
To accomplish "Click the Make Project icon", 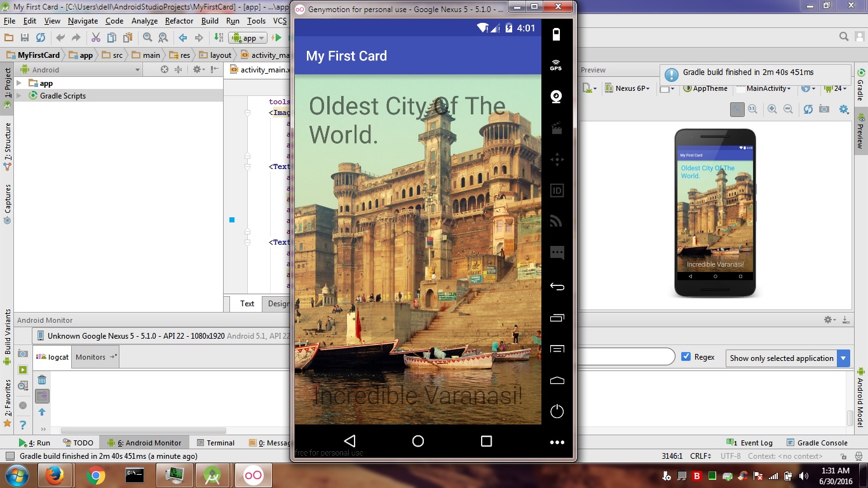I will tap(219, 38).
